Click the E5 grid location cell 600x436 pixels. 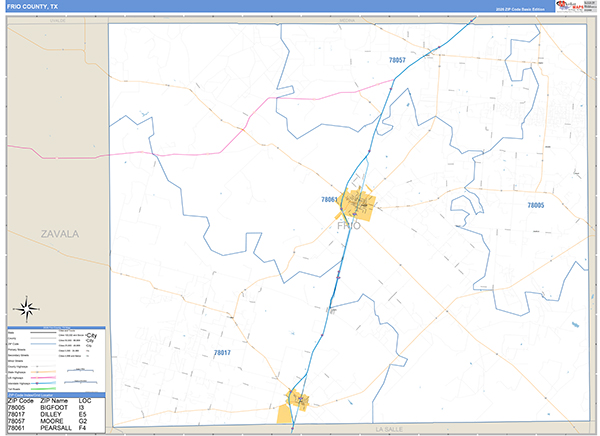coord(82,415)
